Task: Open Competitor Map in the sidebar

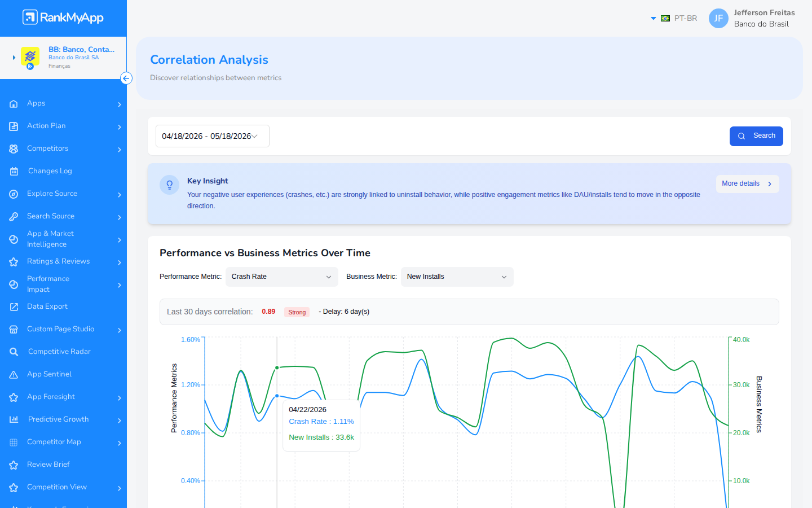Action: pyautogui.click(x=54, y=442)
